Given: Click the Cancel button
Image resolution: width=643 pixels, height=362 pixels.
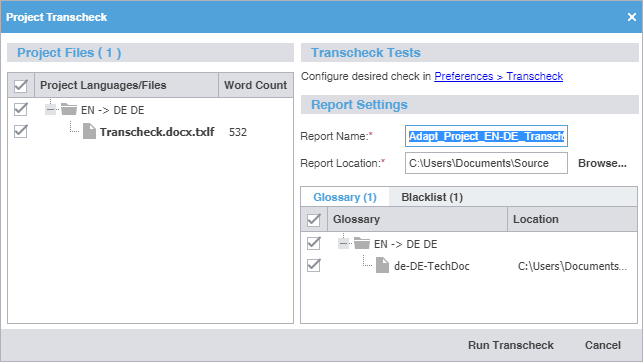Looking at the screenshot, I should click(x=602, y=345).
